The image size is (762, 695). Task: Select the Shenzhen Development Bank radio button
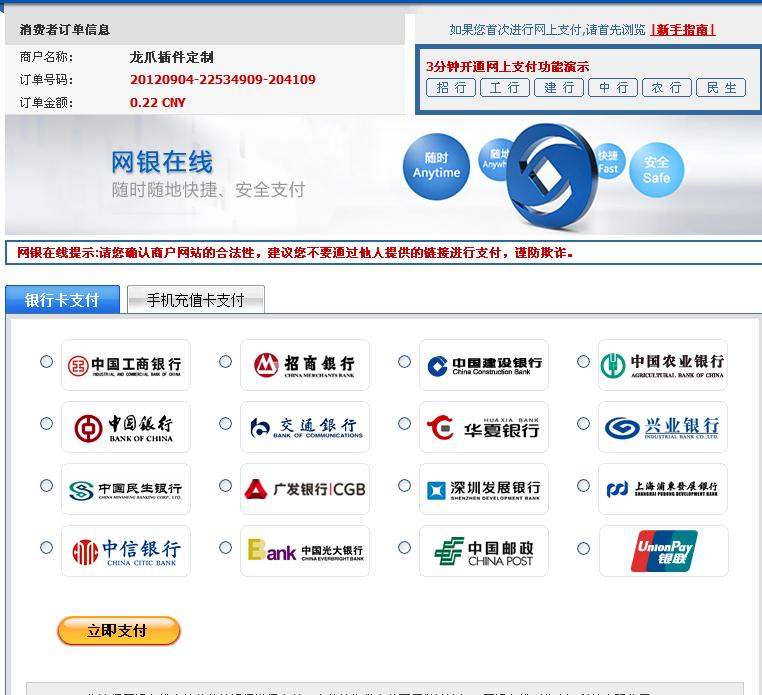(x=404, y=486)
